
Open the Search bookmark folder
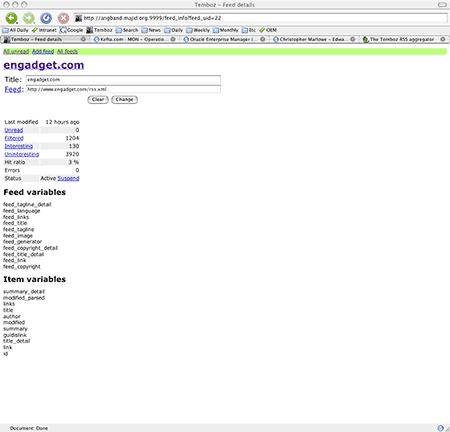click(127, 30)
